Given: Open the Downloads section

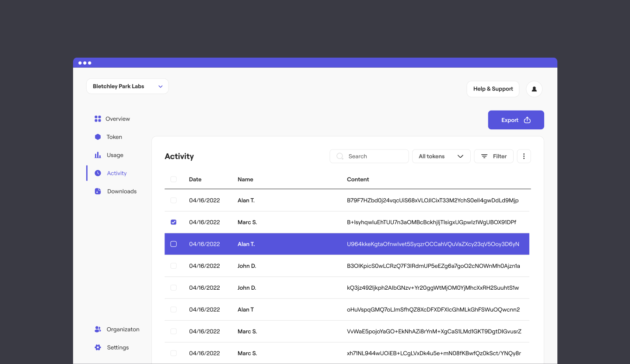Looking at the screenshot, I should pos(122,191).
